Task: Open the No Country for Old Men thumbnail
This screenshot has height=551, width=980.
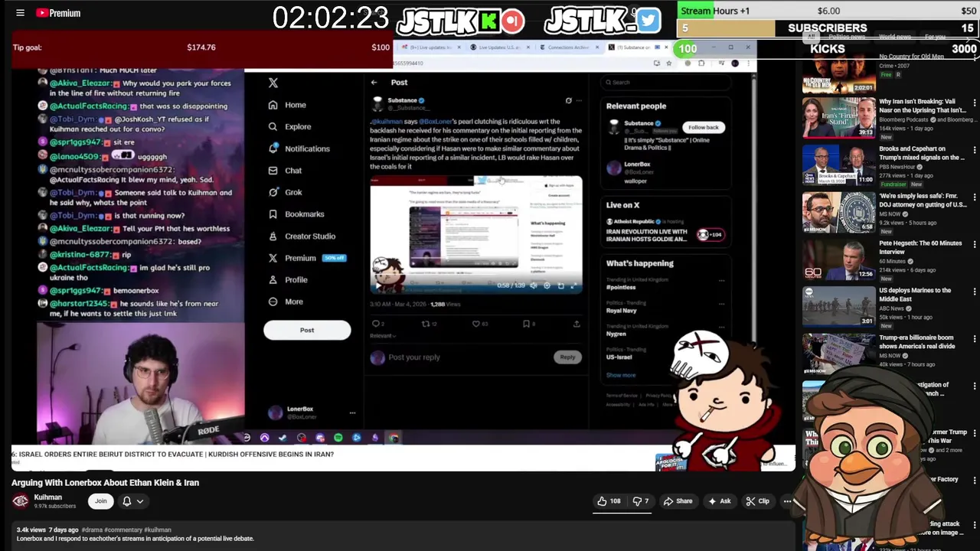Action: point(838,75)
